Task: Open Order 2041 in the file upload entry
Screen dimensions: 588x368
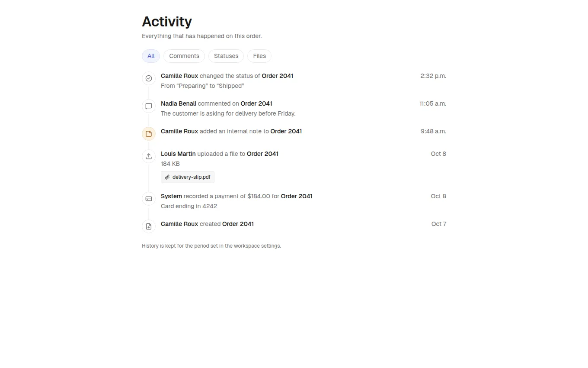Action: 262,154
